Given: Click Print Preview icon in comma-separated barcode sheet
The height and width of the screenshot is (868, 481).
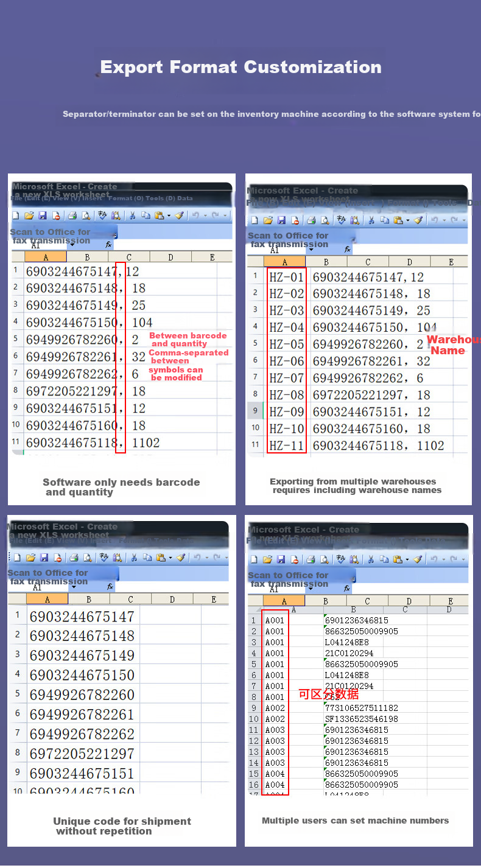Looking at the screenshot, I should (86, 215).
